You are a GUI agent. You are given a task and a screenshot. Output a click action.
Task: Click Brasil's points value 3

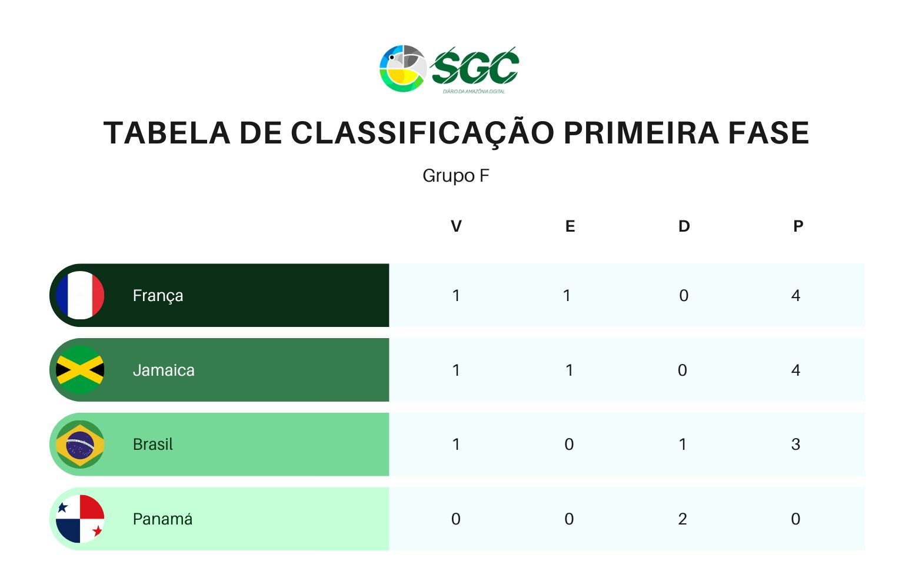796,445
